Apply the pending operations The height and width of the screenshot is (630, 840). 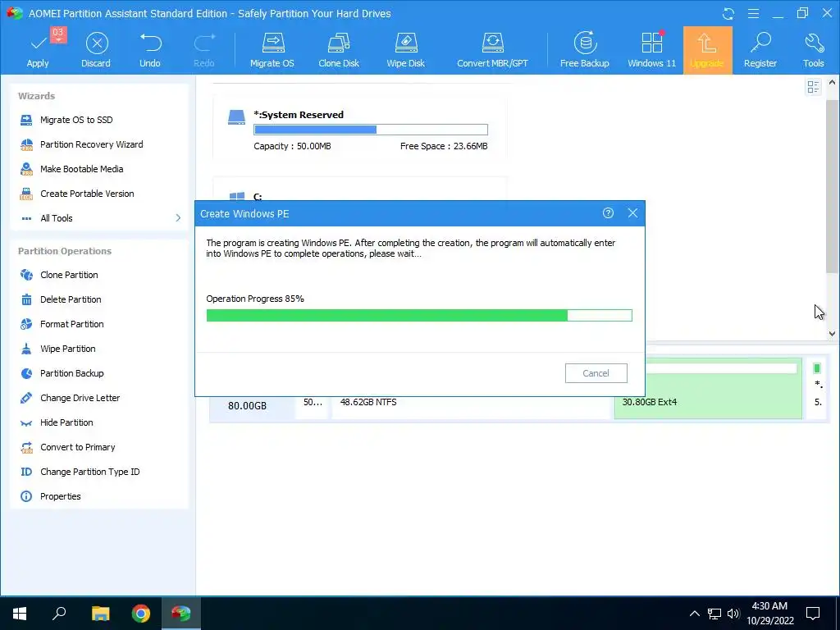tap(38, 49)
